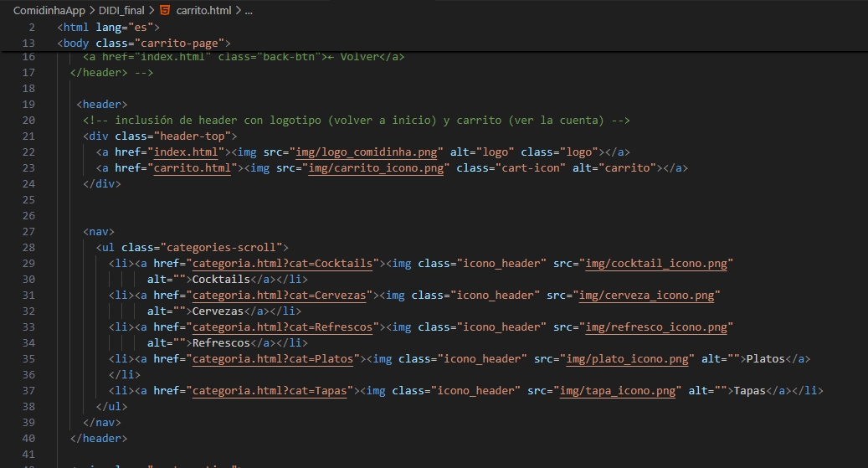Jump to sticky body carrito-page line

pos(143,43)
